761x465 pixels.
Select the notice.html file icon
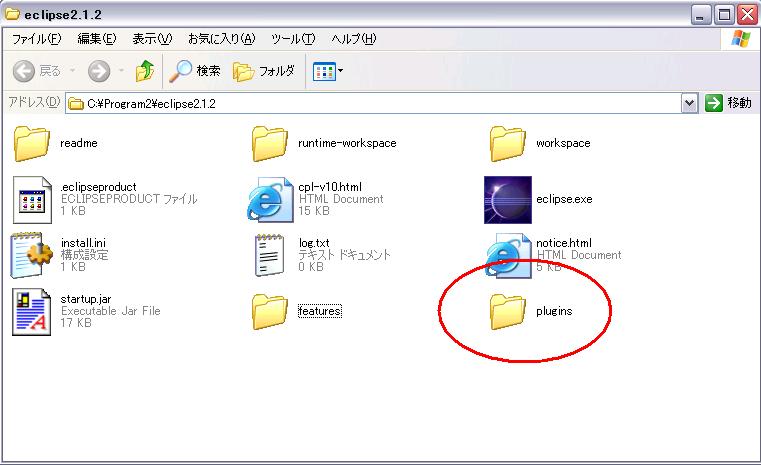coord(508,255)
